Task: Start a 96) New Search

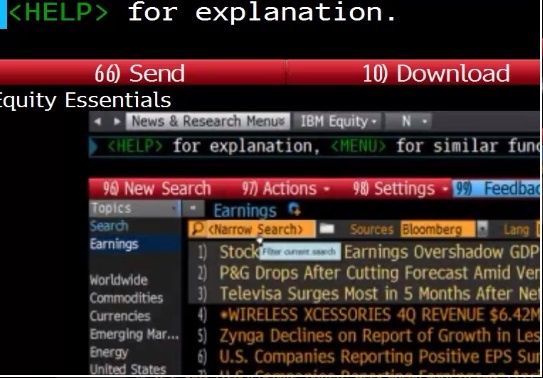Action: coord(157,189)
